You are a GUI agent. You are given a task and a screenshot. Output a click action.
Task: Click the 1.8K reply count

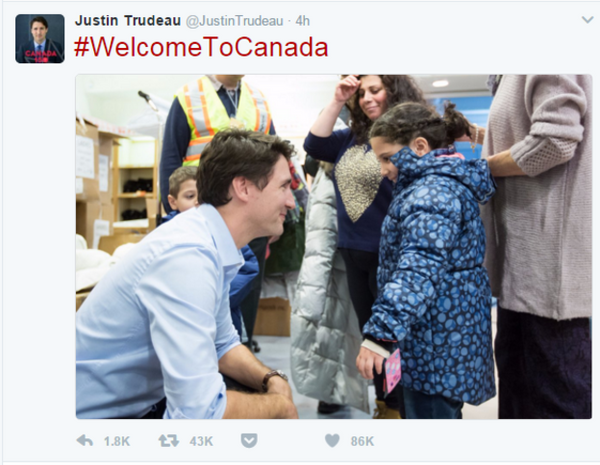point(116,440)
